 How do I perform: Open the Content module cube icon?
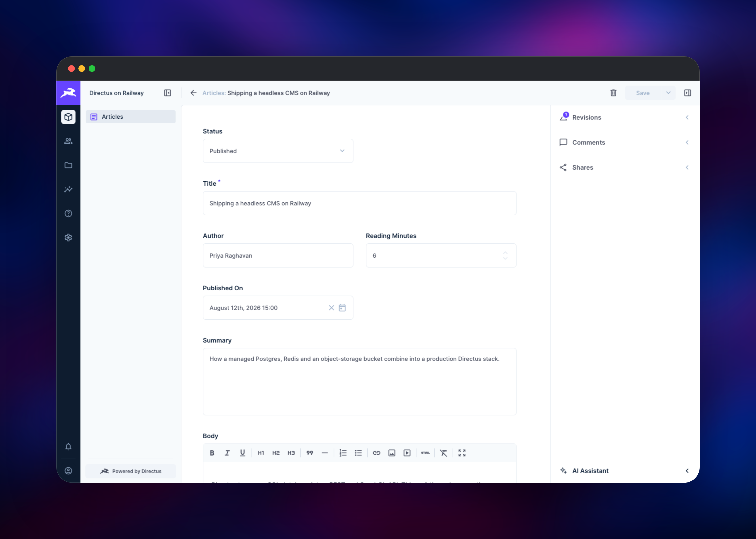68,117
